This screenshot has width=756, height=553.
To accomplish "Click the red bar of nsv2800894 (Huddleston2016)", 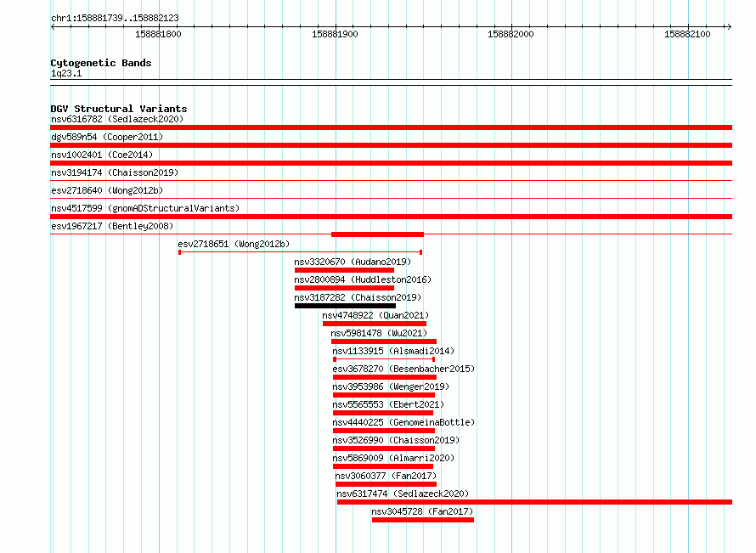I will coord(344,288).
